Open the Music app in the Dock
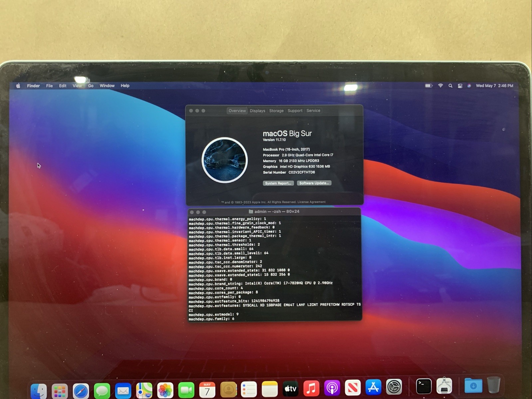532x399 pixels. (x=311, y=388)
